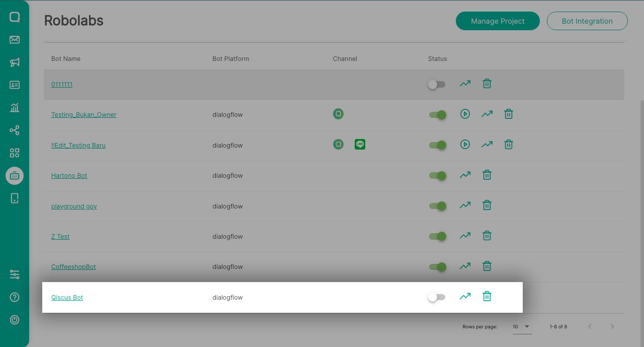Open the apps grid menu in sidebar
Viewport: 644px width, 347px height.
[15, 153]
